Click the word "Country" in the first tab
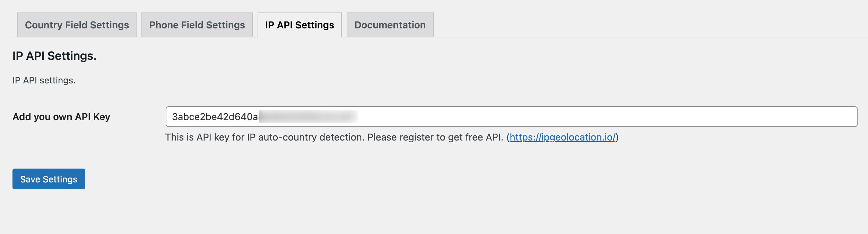This screenshot has width=868, height=234. 44,25
